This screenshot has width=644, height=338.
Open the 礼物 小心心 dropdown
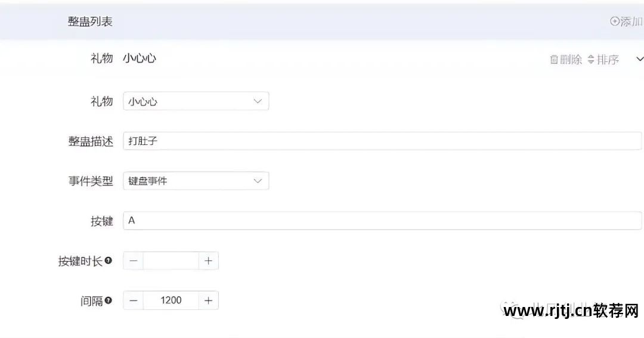[x=196, y=101]
